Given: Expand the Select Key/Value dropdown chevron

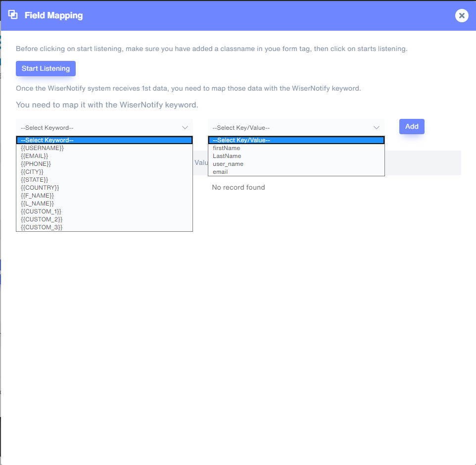Looking at the screenshot, I should pos(376,127).
